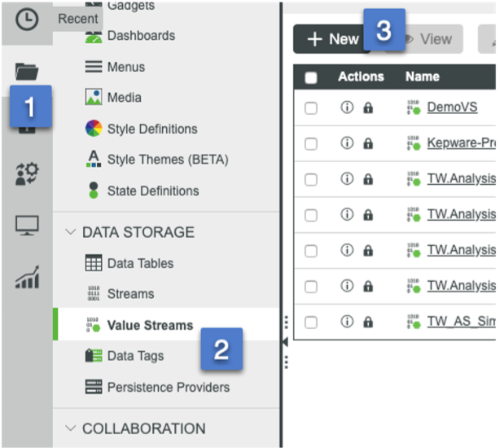Open the Browse folder icon in sidebar
The height and width of the screenshot is (448, 500).
point(27,72)
